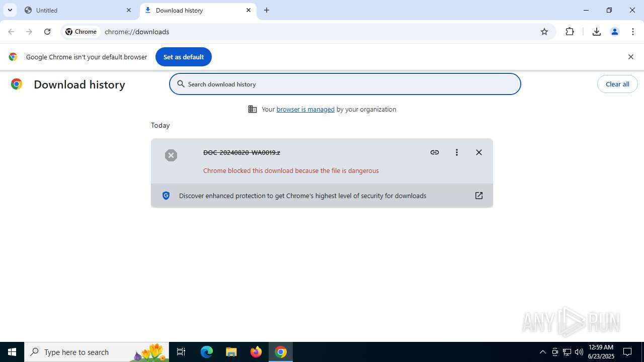Click Clear all downloads button
The width and height of the screenshot is (644, 362).
(x=617, y=84)
